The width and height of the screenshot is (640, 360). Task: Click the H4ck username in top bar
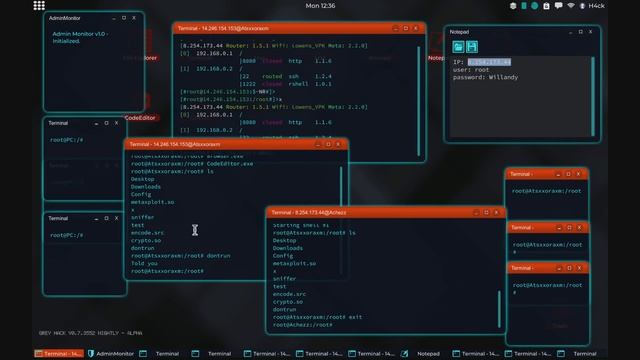(x=596, y=6)
